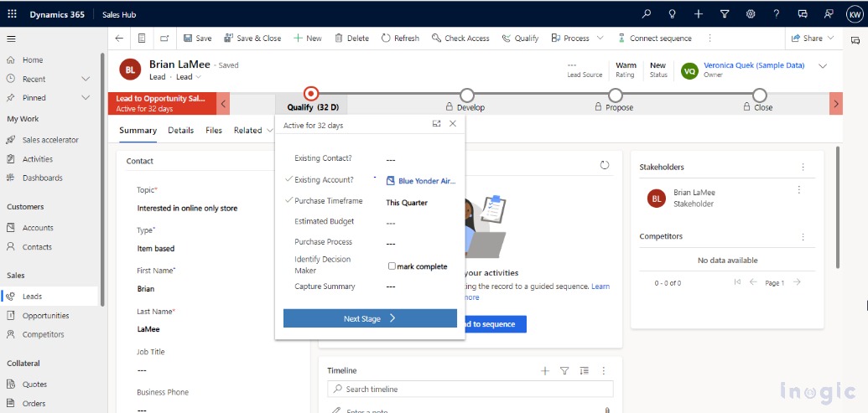Open the chat panel icon on right edge
868x413 pixels.
[855, 40]
